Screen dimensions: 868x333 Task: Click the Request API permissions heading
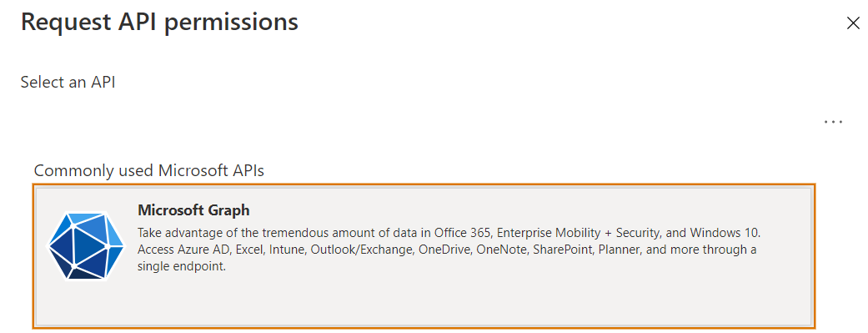click(x=159, y=23)
